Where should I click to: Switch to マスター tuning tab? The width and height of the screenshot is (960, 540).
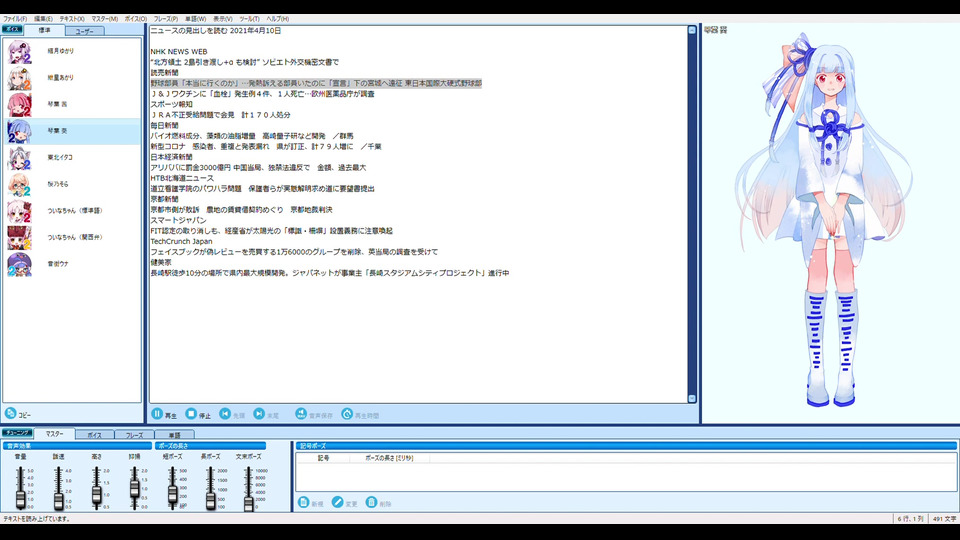(54, 433)
